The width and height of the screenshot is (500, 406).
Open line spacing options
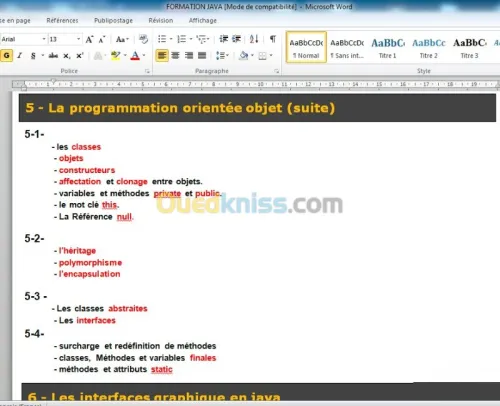(x=222, y=55)
